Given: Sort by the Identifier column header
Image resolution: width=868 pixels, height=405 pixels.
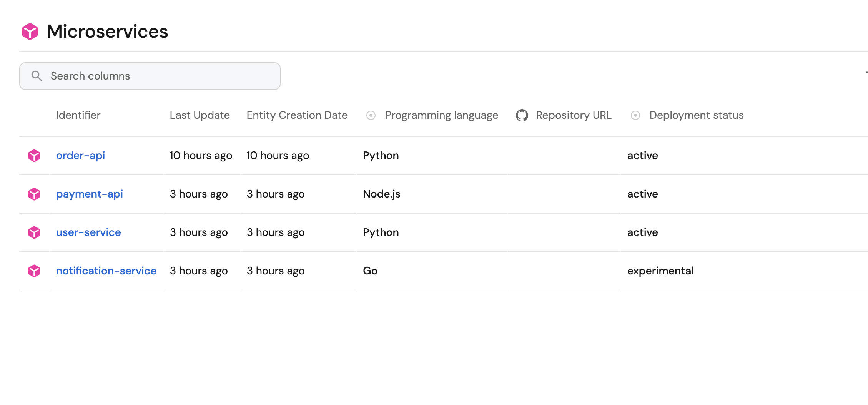Looking at the screenshot, I should [x=78, y=115].
